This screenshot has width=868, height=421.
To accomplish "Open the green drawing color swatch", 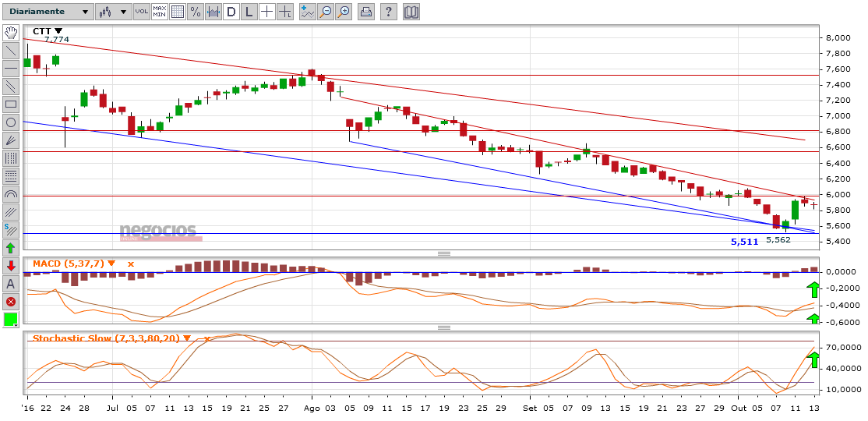I will point(11,320).
